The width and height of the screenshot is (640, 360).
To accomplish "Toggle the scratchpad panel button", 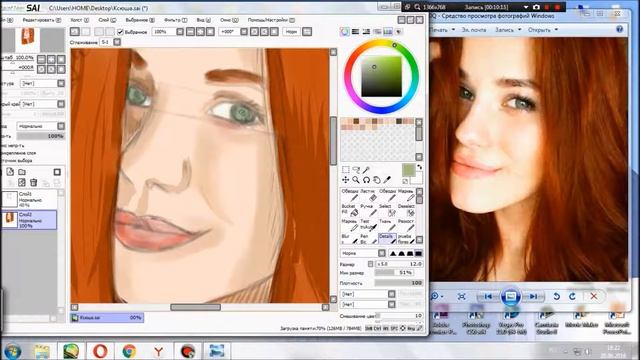I will pos(398,31).
